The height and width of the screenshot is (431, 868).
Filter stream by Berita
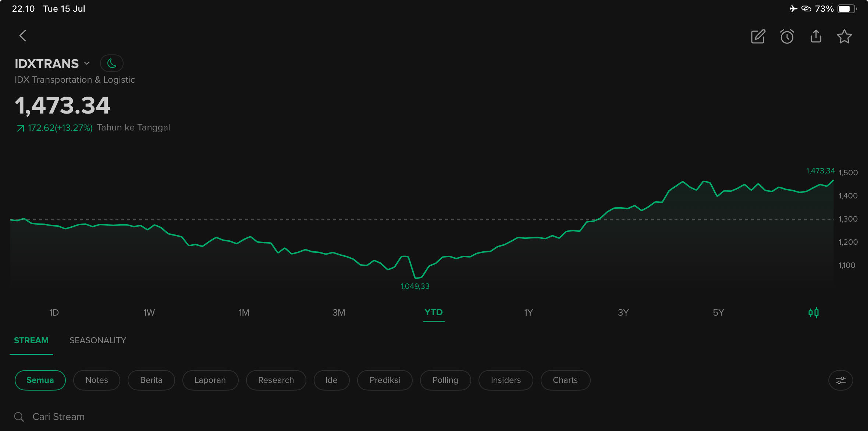(x=151, y=380)
